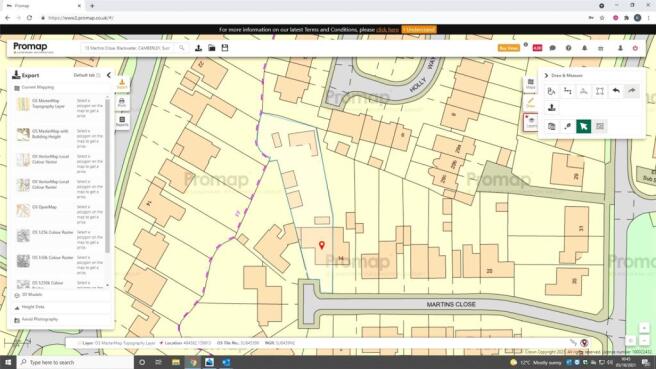The image size is (656, 369).
Task: Click the red counter badge in header
Action: 537,48
